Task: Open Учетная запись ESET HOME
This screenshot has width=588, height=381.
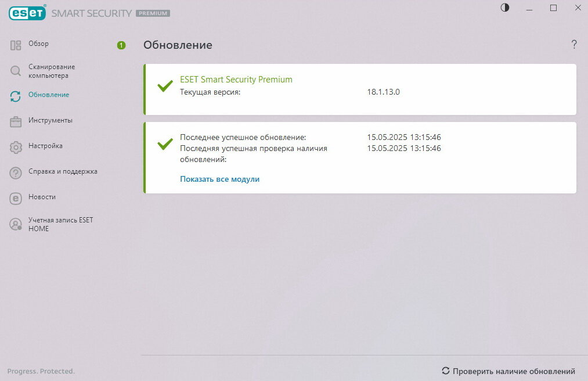Action: point(60,224)
